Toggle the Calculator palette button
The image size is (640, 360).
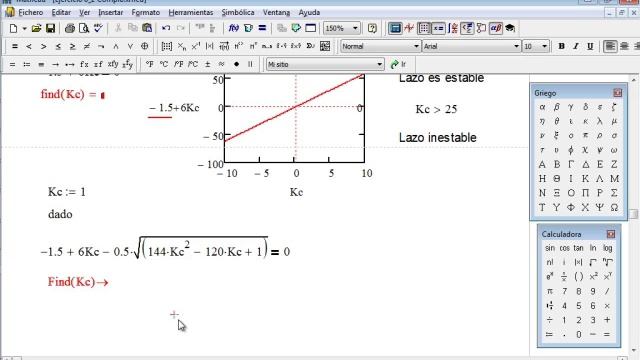[x=395, y=28]
